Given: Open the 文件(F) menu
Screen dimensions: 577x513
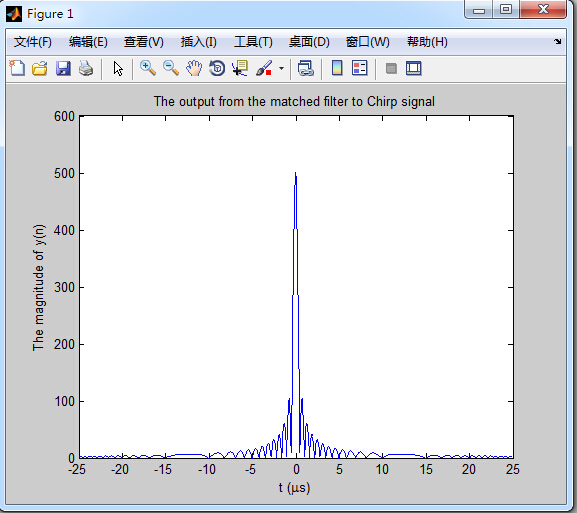Looking at the screenshot, I should (x=33, y=42).
